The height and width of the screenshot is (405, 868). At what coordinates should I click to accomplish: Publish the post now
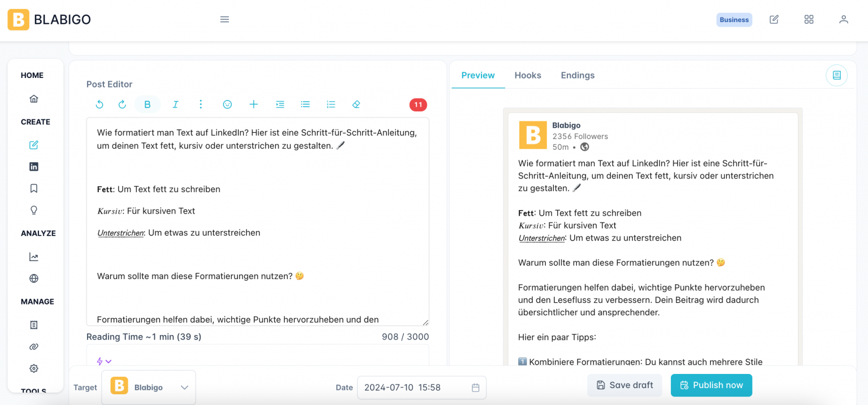tap(711, 385)
